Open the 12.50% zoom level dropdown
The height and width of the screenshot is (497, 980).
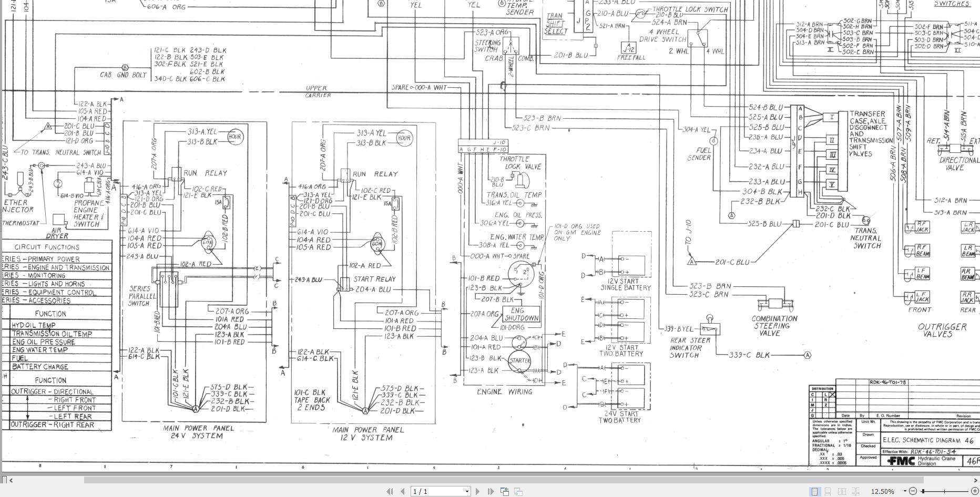pyautogui.click(x=903, y=491)
